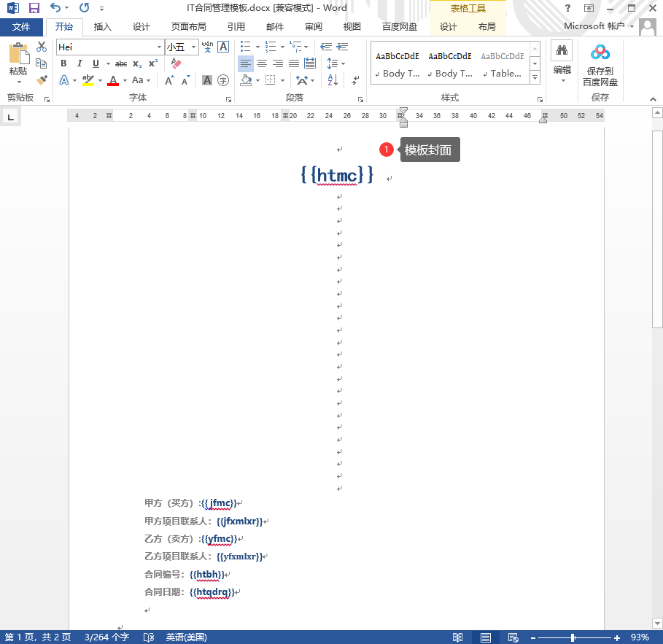Open the 文件 file menu button
Viewport: 663px width, 644px height.
pyautogui.click(x=21, y=27)
